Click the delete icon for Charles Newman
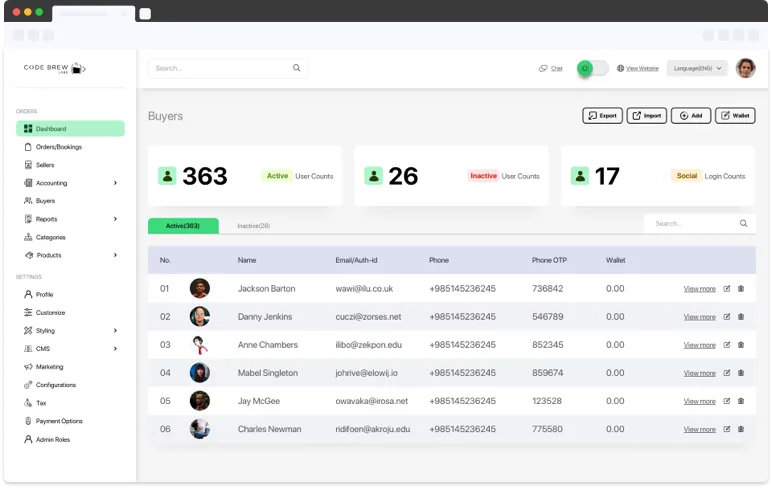The image size is (772, 488). 741,429
